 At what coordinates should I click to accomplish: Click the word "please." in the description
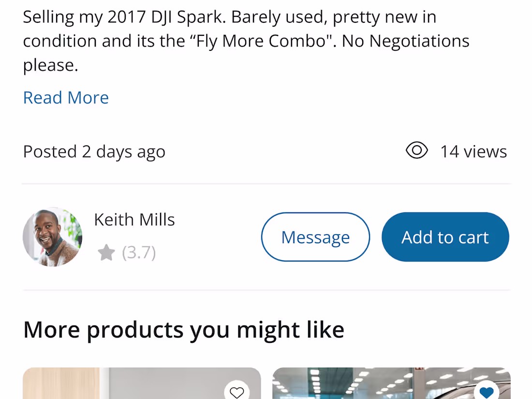tap(50, 65)
